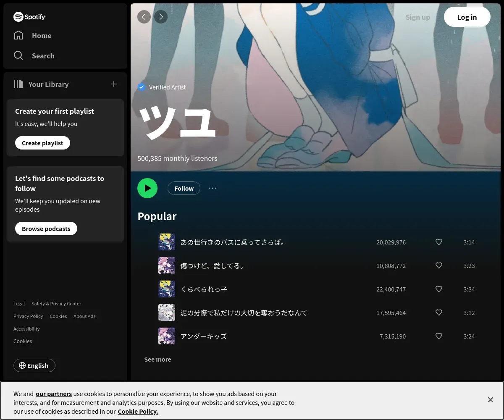Like the song あの世行きのバスに乗ってさらば。

[439, 242]
